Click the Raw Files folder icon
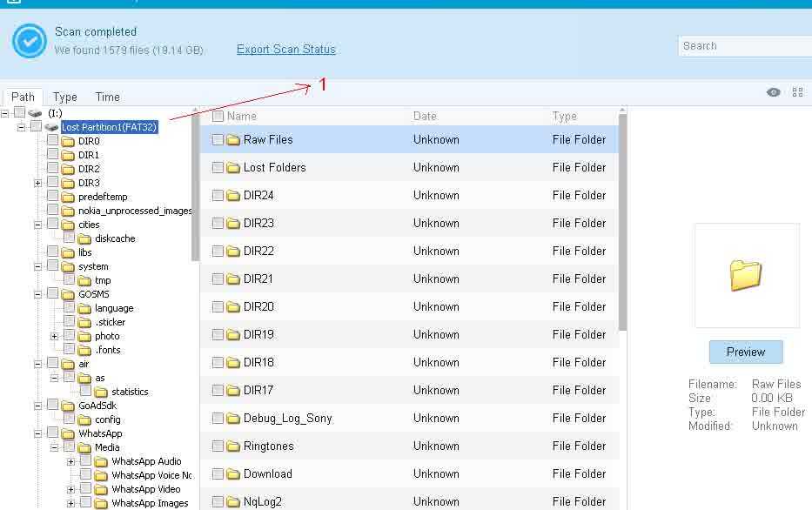This screenshot has height=510, width=812. click(x=233, y=140)
